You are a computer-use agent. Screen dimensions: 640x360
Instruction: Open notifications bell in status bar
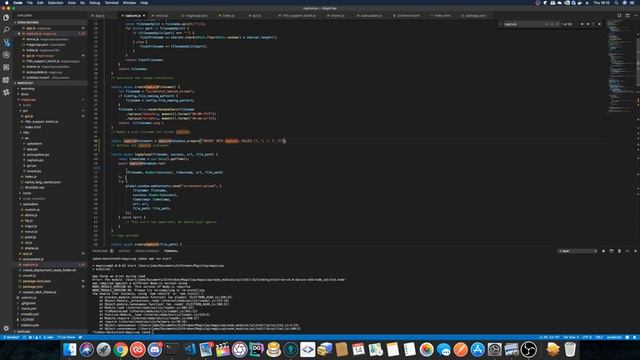[634, 338]
